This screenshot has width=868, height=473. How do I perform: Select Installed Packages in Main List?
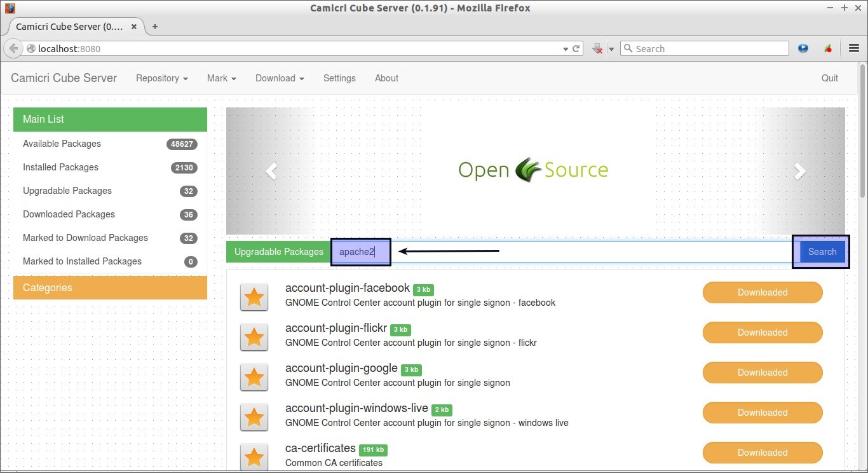click(x=110, y=167)
